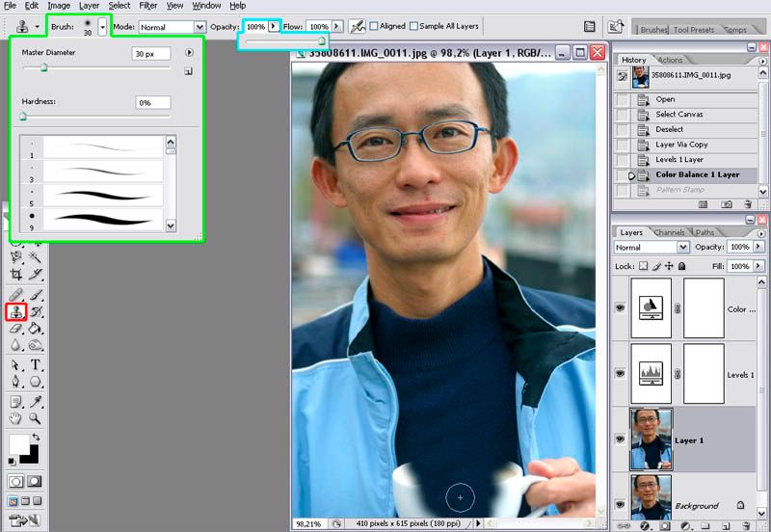Click the Master Diameter slider handle
Image resolution: width=771 pixels, height=532 pixels.
(43, 67)
